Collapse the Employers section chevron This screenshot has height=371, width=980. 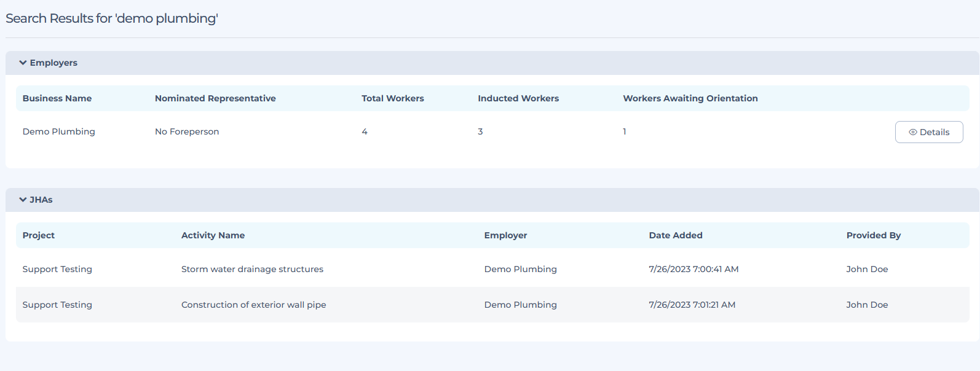(x=23, y=63)
